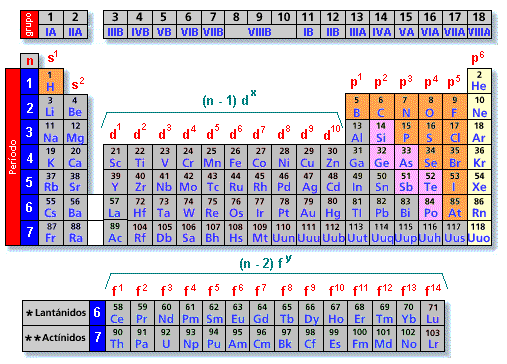Screen dimensions: 507x364
Task: Click the gold cell Au
Action: coord(308,207)
